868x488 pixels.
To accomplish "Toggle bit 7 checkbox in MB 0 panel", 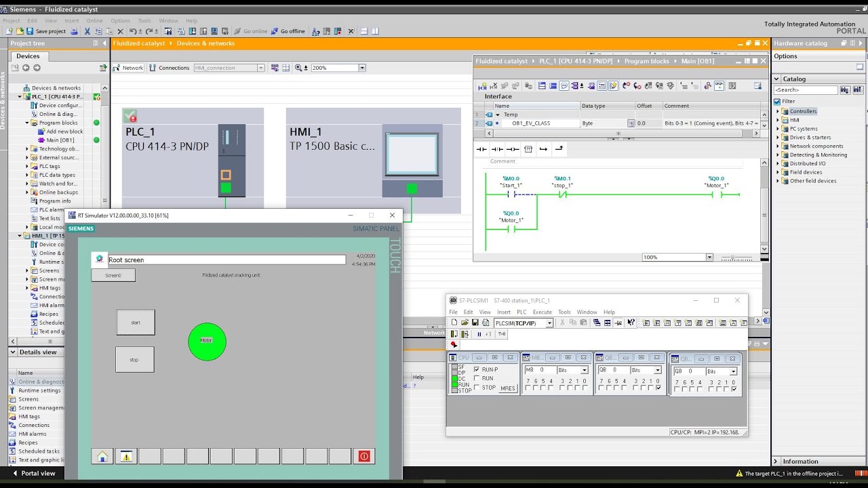I will point(528,388).
